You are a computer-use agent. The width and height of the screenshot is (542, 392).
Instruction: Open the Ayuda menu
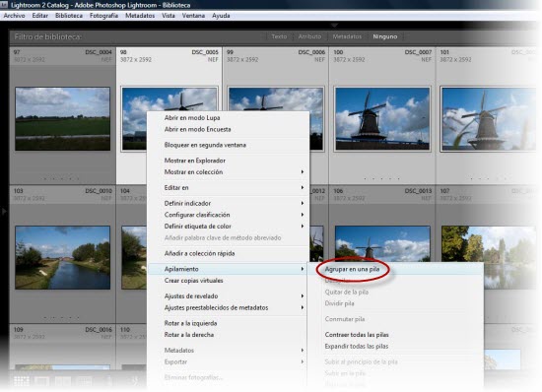221,16
